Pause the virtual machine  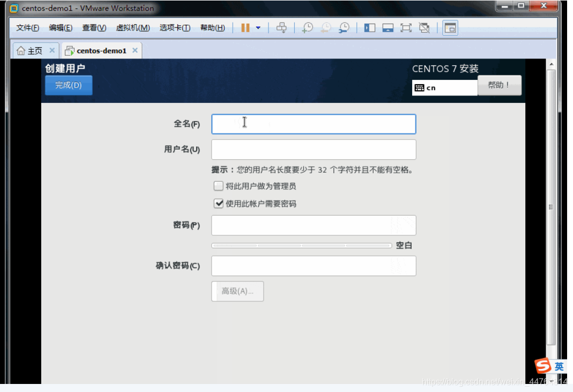point(245,28)
